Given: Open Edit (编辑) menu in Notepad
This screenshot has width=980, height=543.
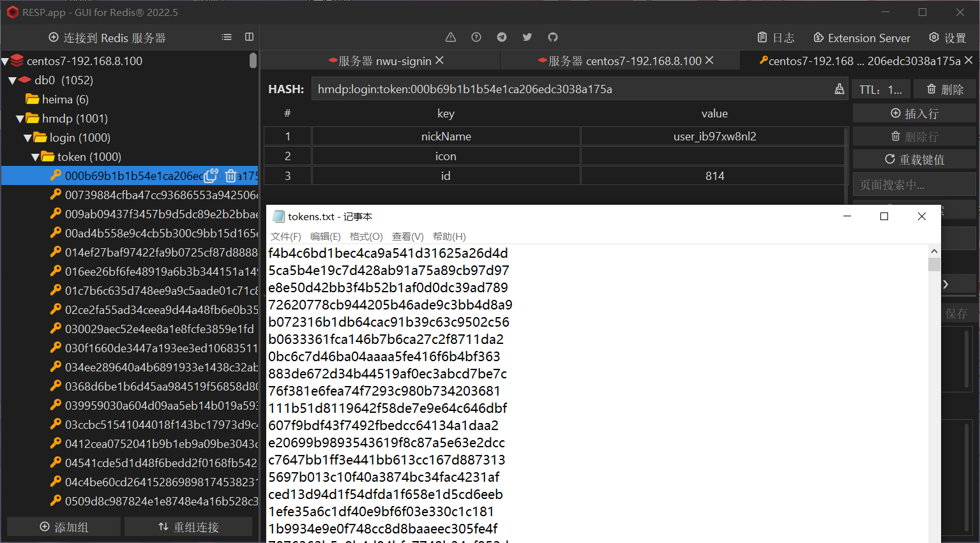Looking at the screenshot, I should [x=326, y=237].
